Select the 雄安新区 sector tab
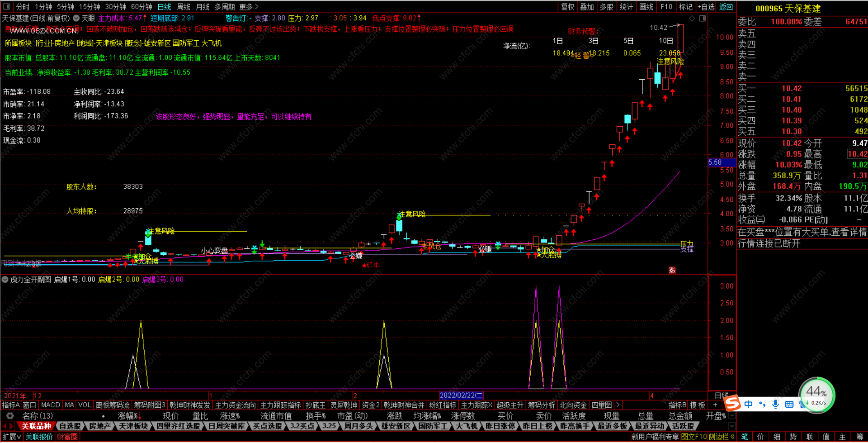The width and height of the screenshot is (868, 443). click(396, 426)
